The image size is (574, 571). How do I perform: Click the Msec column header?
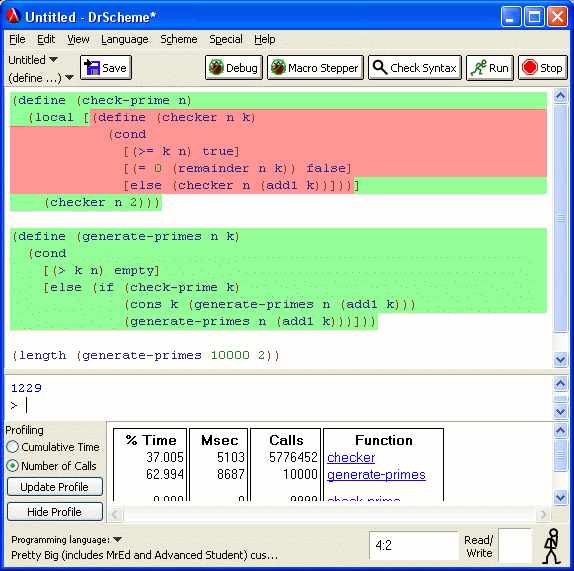pos(220,440)
